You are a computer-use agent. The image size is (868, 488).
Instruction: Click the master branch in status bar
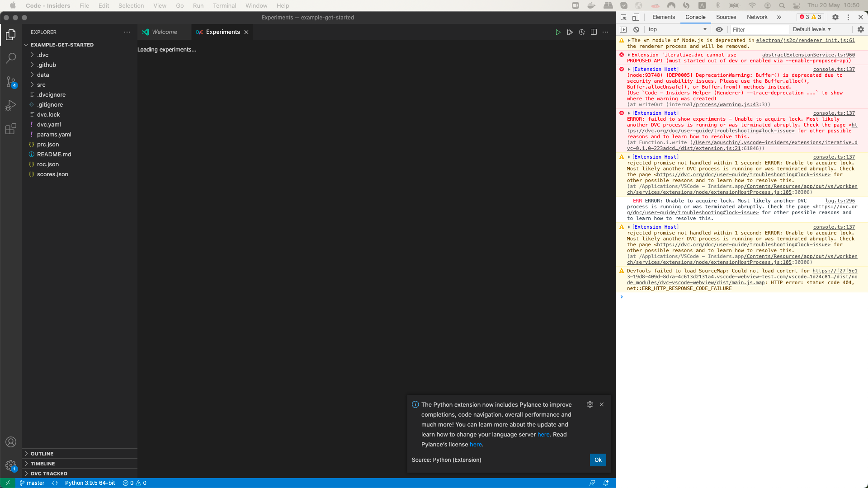coord(32,483)
